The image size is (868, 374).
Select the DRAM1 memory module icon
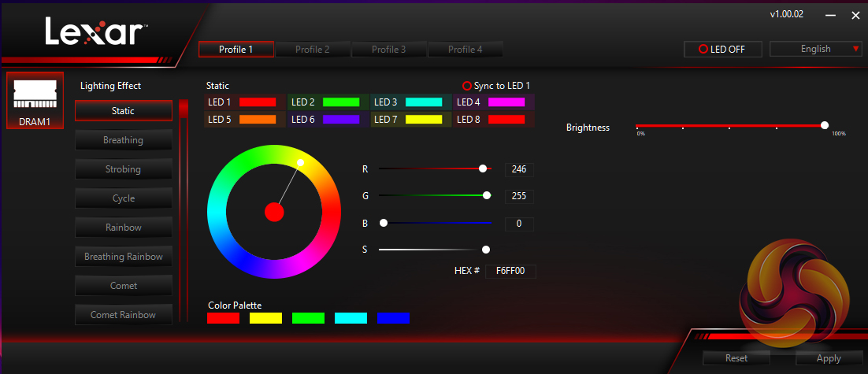[35, 100]
